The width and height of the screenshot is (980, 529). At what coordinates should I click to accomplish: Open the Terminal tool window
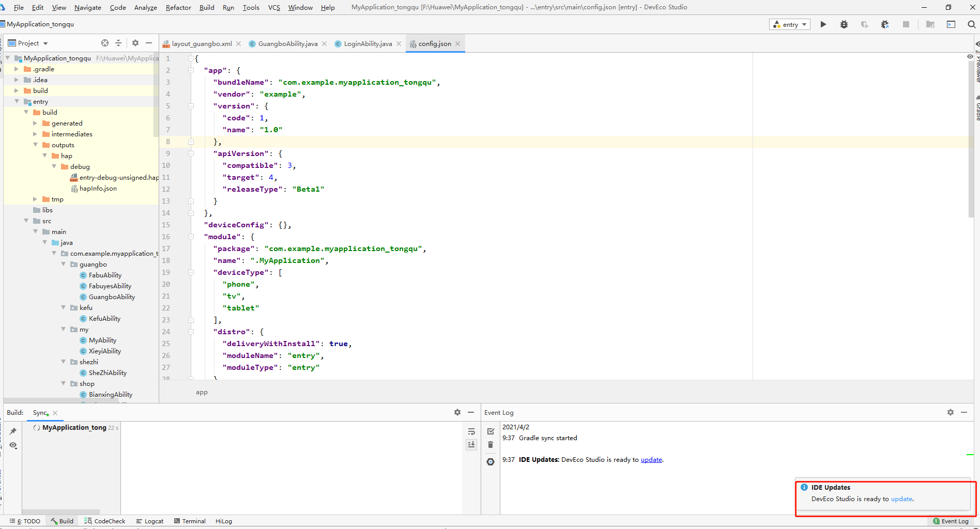tap(190, 521)
